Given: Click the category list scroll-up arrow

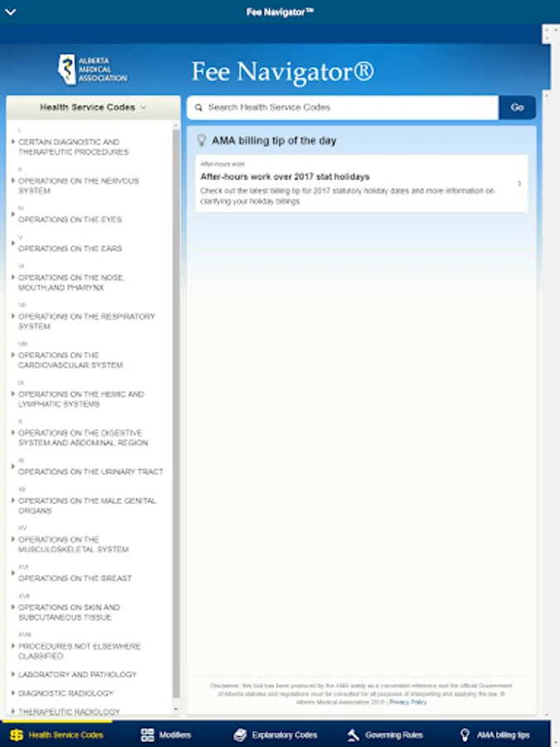Looking at the screenshot, I should [176, 125].
